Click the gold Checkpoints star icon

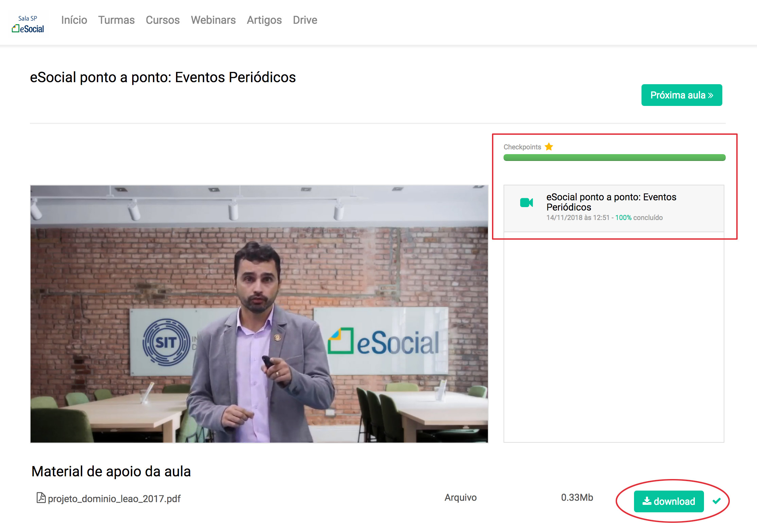tap(549, 147)
